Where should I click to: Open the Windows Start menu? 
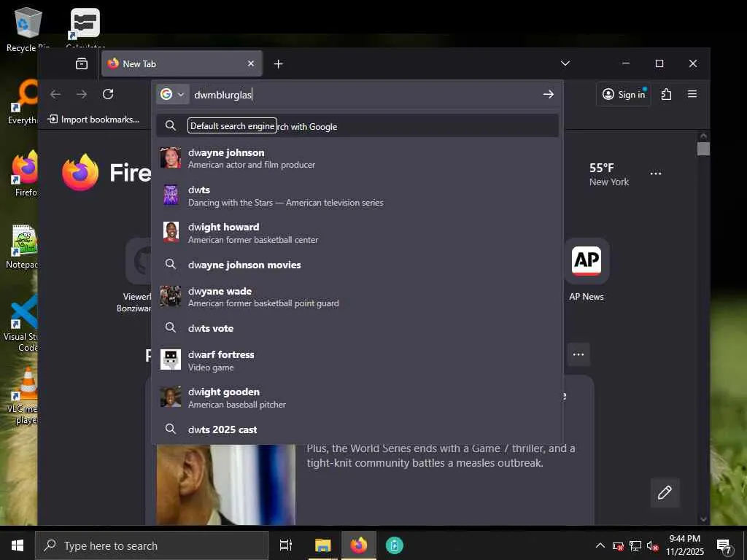[x=18, y=545]
